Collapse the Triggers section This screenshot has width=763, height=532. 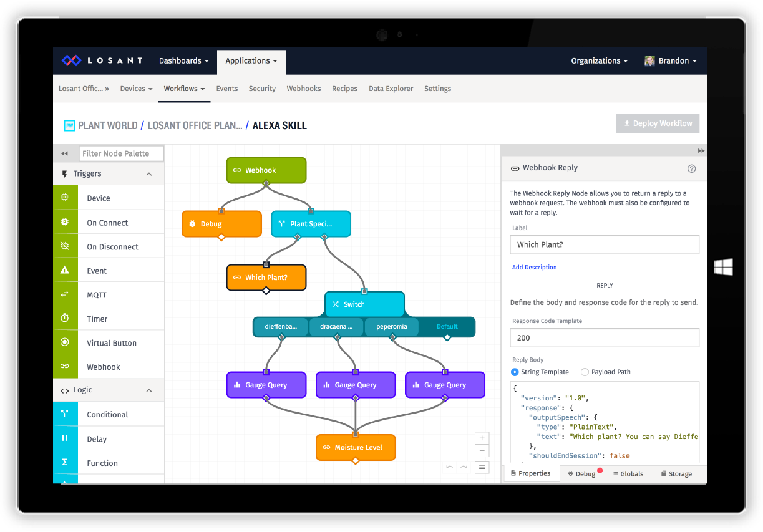point(149,174)
